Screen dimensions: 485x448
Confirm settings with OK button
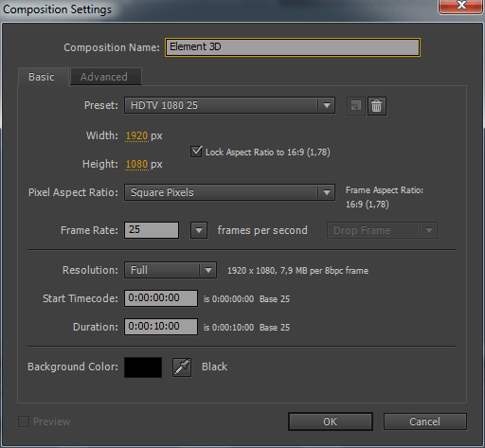point(331,421)
